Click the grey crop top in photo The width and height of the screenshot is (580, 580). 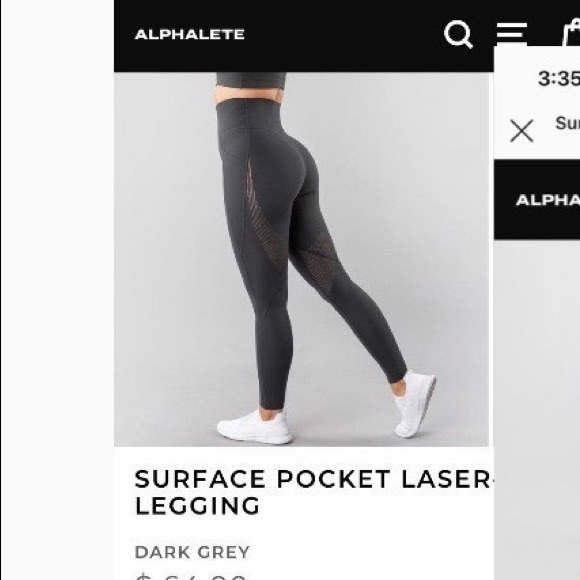point(251,80)
